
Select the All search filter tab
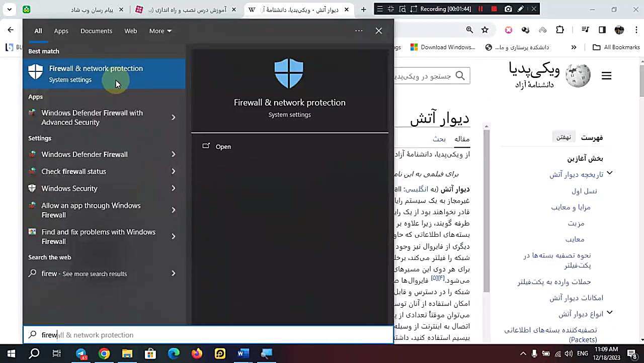tap(38, 31)
